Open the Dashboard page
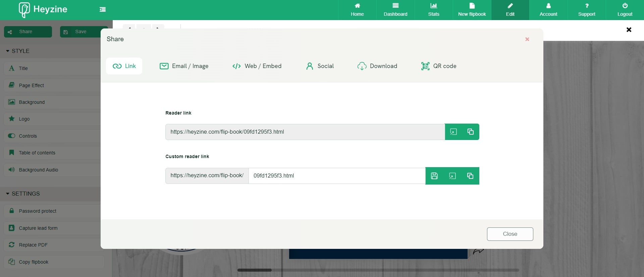This screenshot has width=644, height=277. pyautogui.click(x=395, y=10)
